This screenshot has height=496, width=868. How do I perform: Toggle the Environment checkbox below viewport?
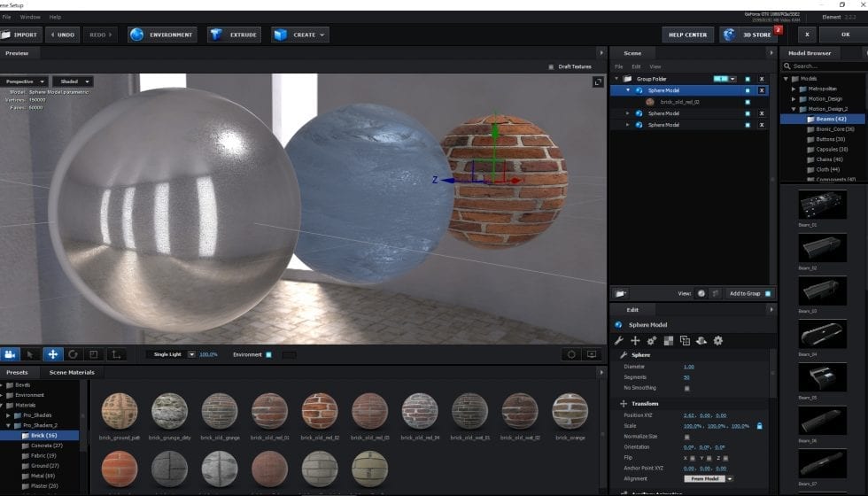[x=268, y=354]
